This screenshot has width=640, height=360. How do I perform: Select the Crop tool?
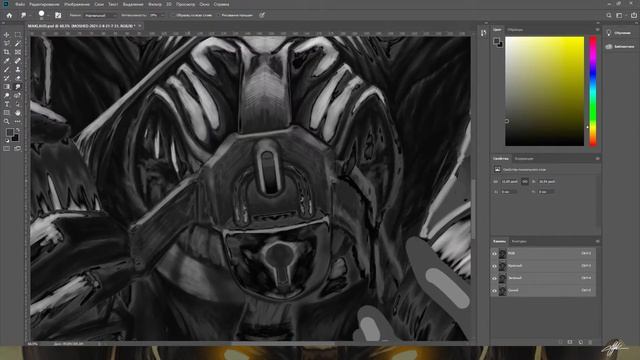(7, 52)
